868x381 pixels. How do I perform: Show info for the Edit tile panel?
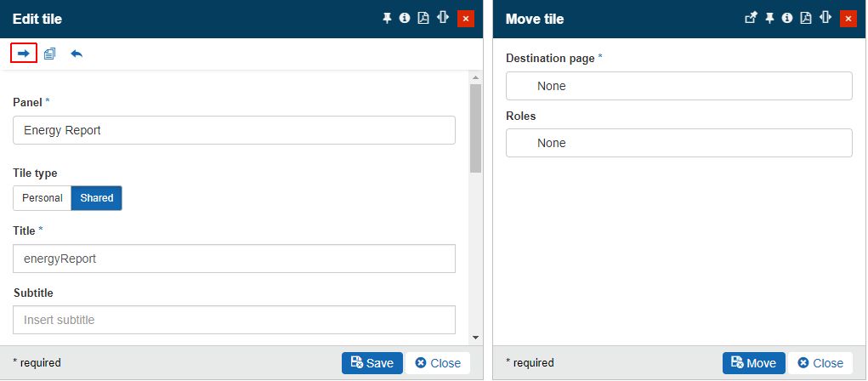[x=405, y=19]
